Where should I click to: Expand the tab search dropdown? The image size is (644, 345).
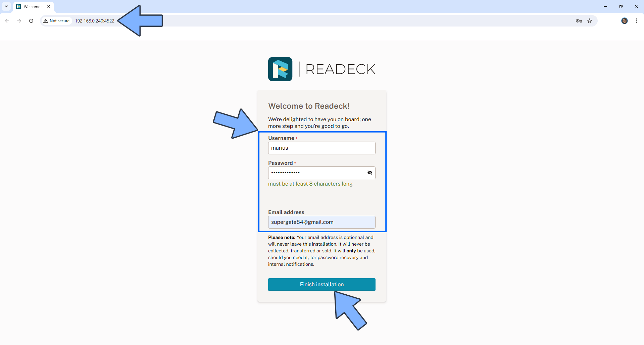(6, 6)
